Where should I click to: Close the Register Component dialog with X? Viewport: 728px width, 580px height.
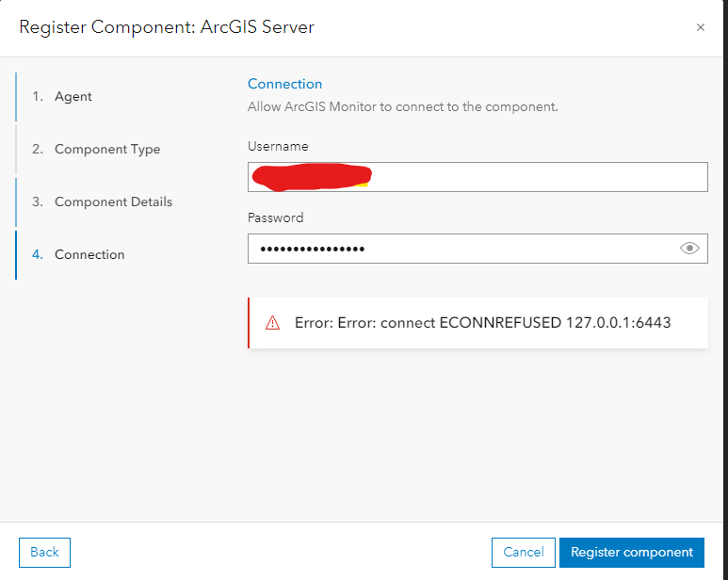pos(700,27)
